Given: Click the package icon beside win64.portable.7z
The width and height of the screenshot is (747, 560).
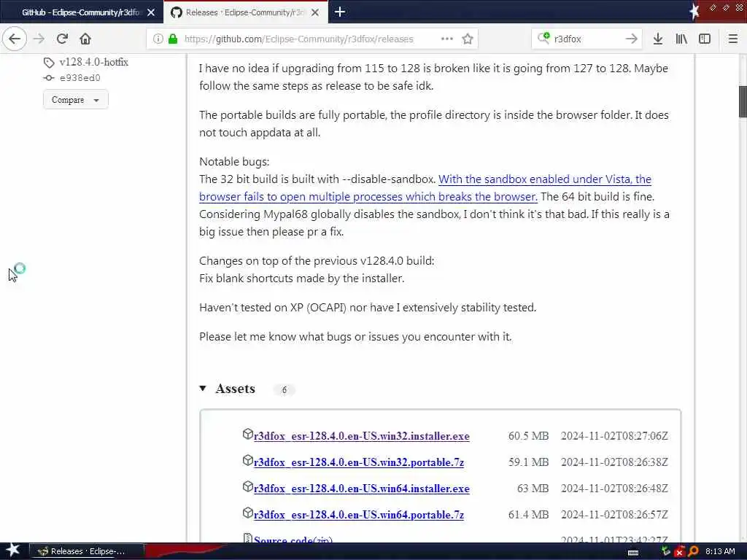Looking at the screenshot, I should click(247, 513).
